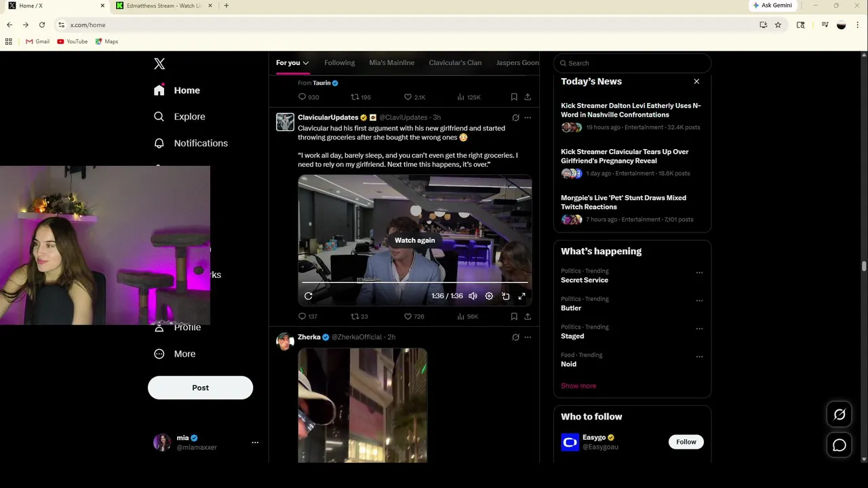
Task: Open Grok explain on Zerka post
Action: click(x=515, y=338)
